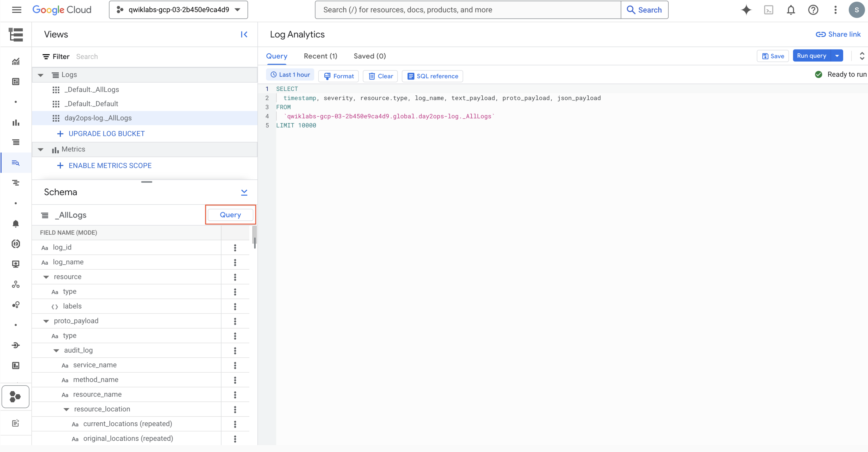Select day2ops-log._AllLogs view

pyautogui.click(x=144, y=118)
